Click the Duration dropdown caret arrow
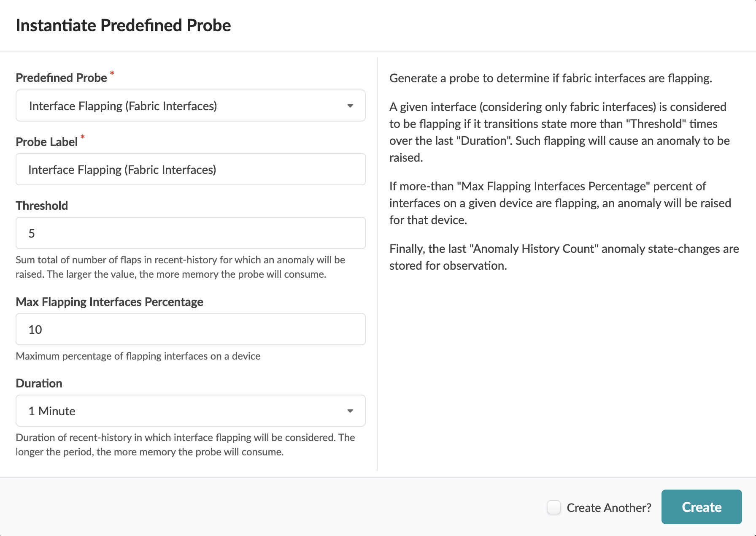Screen dimensions: 756x536 click(x=350, y=411)
